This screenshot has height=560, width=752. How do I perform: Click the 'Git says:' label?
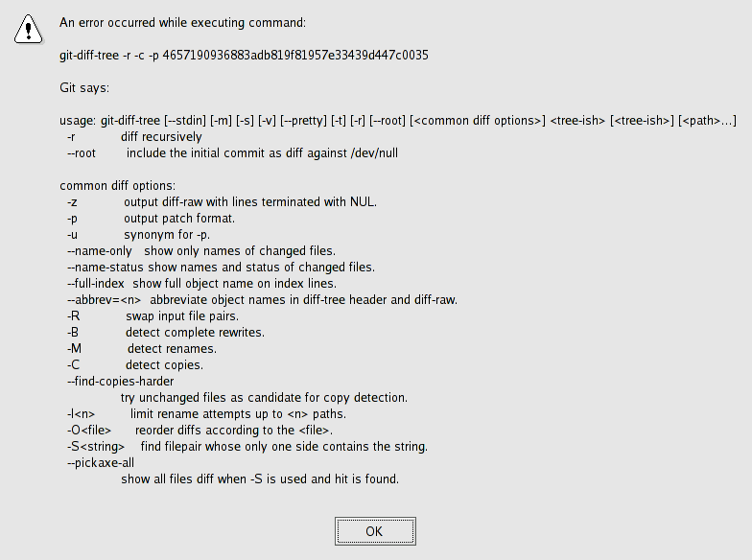[x=84, y=88]
